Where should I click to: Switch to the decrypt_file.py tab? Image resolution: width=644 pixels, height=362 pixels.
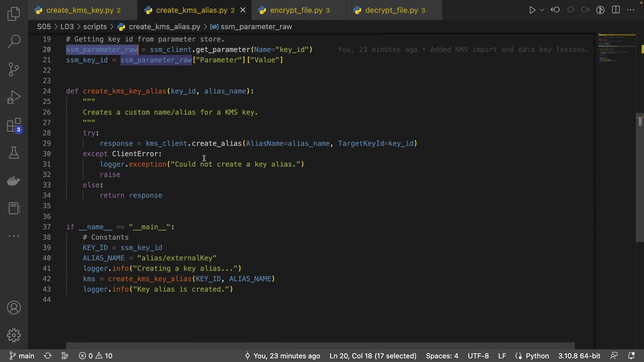391,10
